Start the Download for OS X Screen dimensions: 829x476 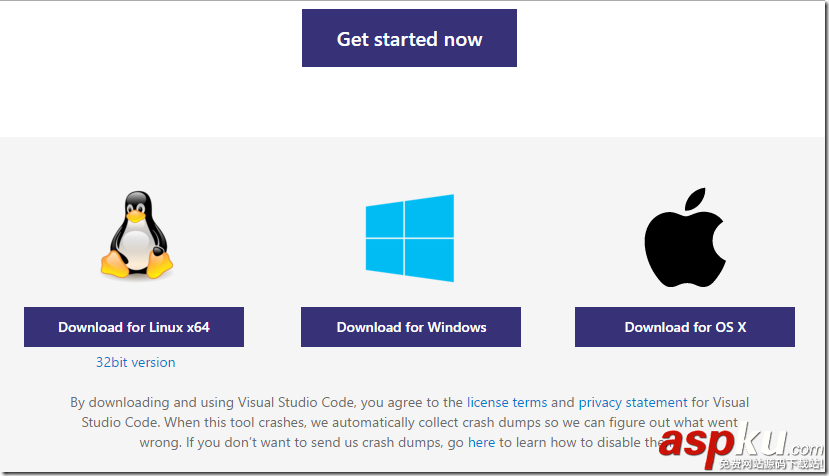[685, 327]
